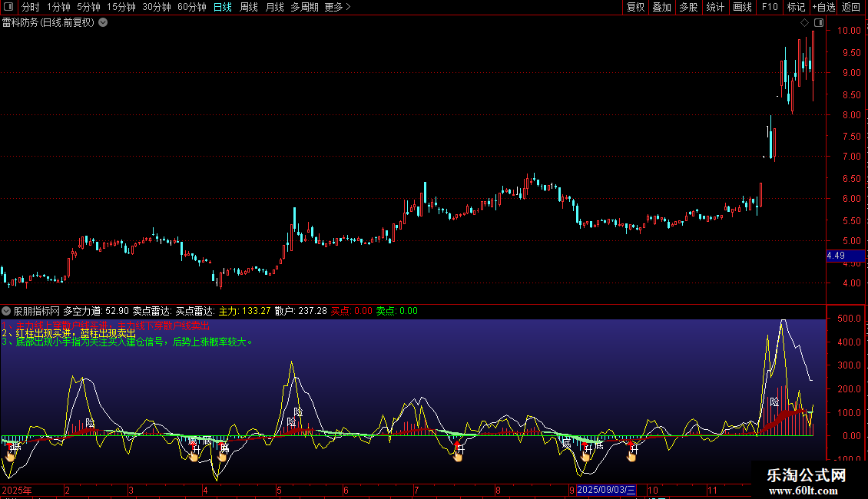
Task: Select the 15分钟 period
Action: [121, 7]
